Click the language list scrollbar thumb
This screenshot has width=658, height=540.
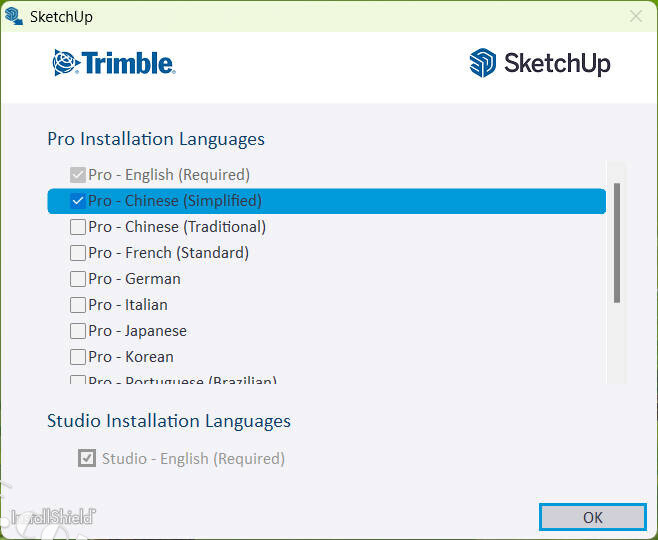[x=617, y=242]
